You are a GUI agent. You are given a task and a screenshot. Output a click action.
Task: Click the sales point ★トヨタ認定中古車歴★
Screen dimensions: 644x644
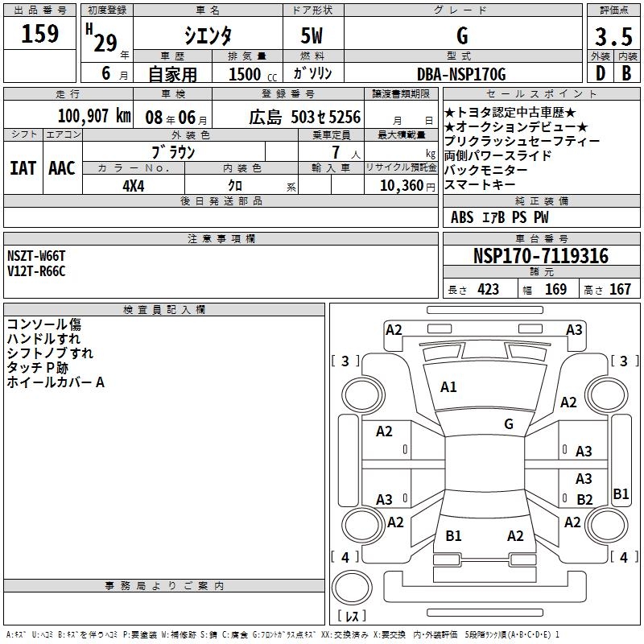(510, 112)
